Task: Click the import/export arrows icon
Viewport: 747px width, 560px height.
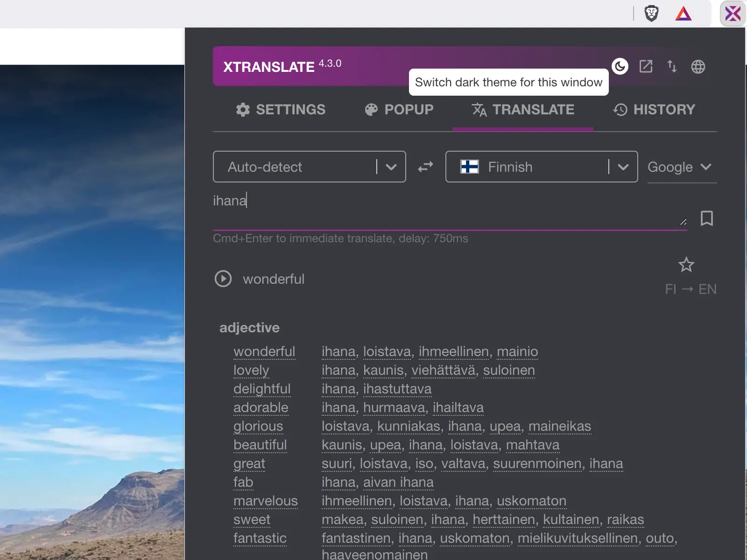Action: pos(672,66)
